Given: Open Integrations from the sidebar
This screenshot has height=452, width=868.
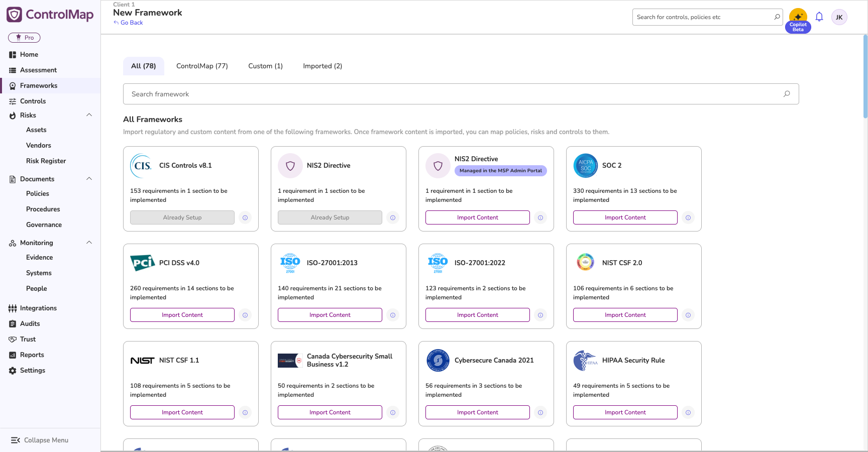Looking at the screenshot, I should 38,308.
